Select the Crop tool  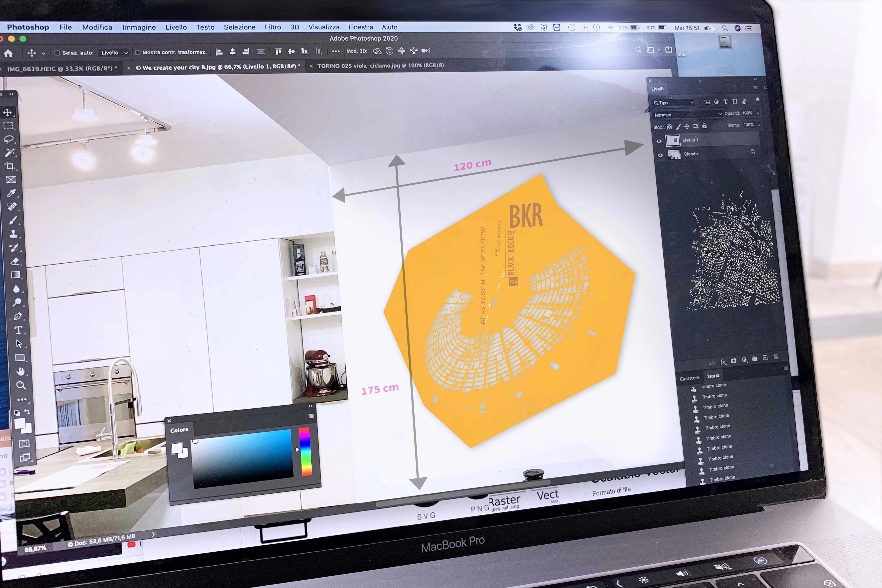[x=10, y=166]
